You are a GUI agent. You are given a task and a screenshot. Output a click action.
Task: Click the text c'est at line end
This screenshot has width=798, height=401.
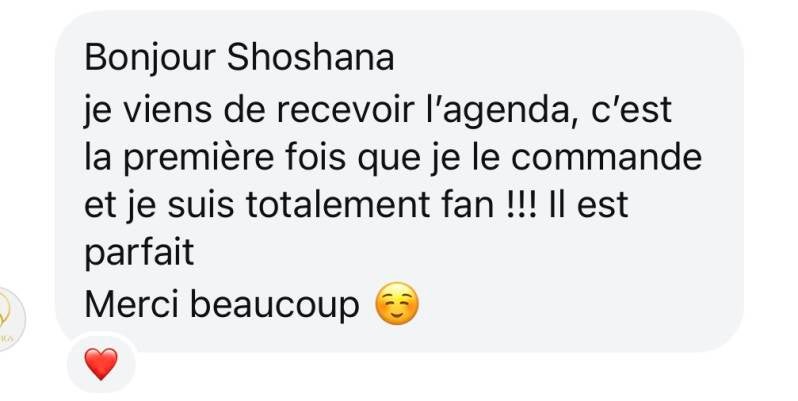click(632, 109)
